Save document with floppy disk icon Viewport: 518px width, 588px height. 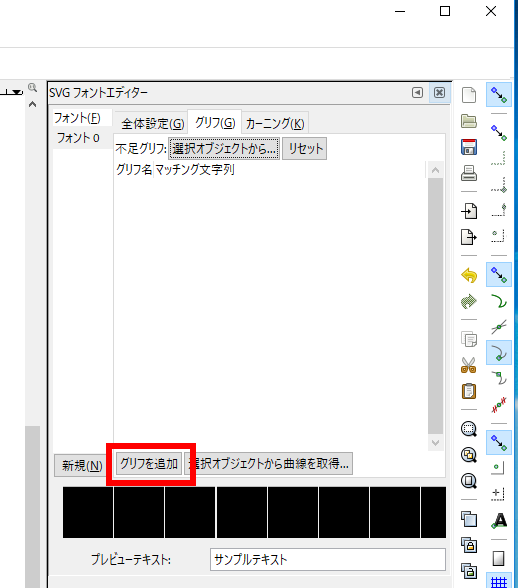click(469, 147)
